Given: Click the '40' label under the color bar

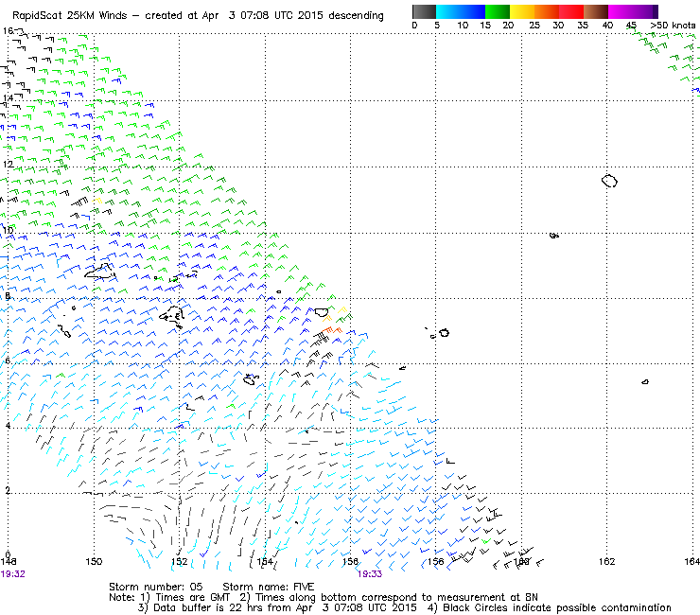Looking at the screenshot, I should (607, 26).
